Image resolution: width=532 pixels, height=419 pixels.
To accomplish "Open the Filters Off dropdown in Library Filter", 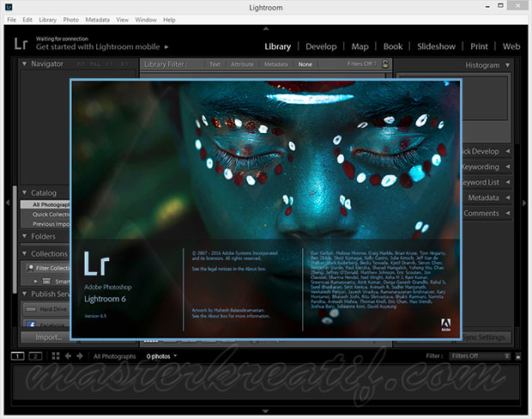I will click(362, 64).
